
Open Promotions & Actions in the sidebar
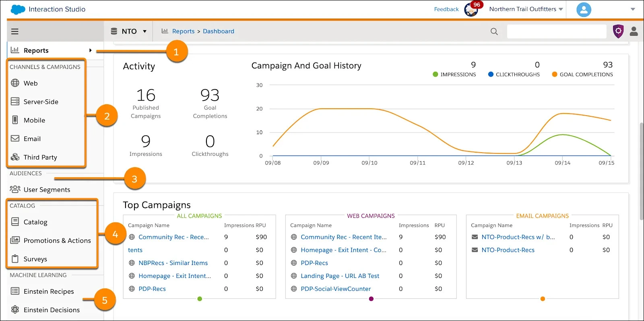[x=57, y=240]
